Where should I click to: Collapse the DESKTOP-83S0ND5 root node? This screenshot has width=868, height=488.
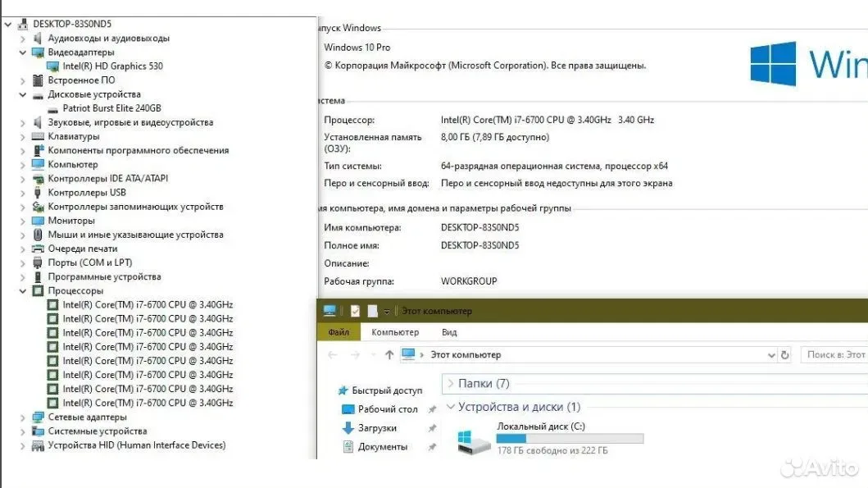[x=7, y=25]
